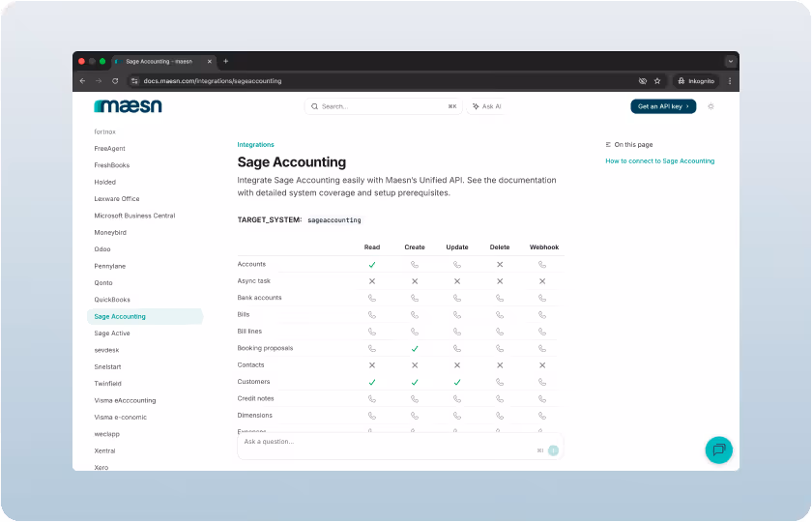Open the FreeAgent integration page
Viewport: 812px width, 522px height.
(110, 149)
